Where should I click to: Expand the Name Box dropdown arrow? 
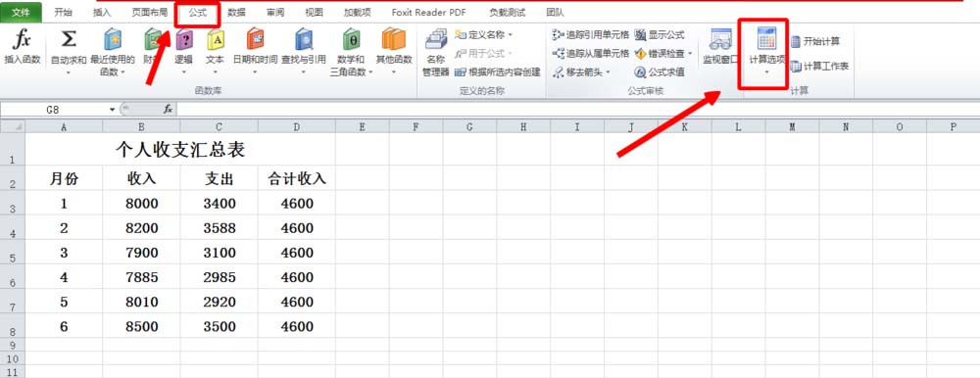click(x=113, y=110)
